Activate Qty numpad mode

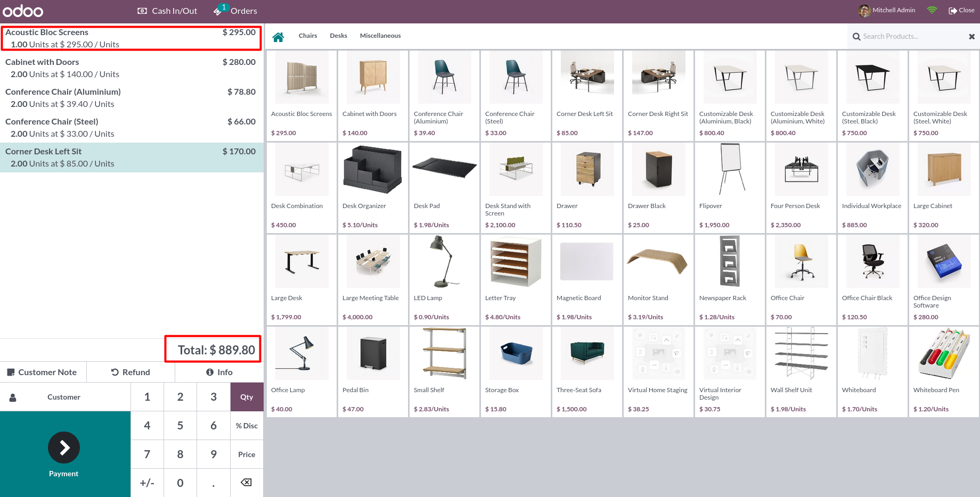[x=247, y=397]
